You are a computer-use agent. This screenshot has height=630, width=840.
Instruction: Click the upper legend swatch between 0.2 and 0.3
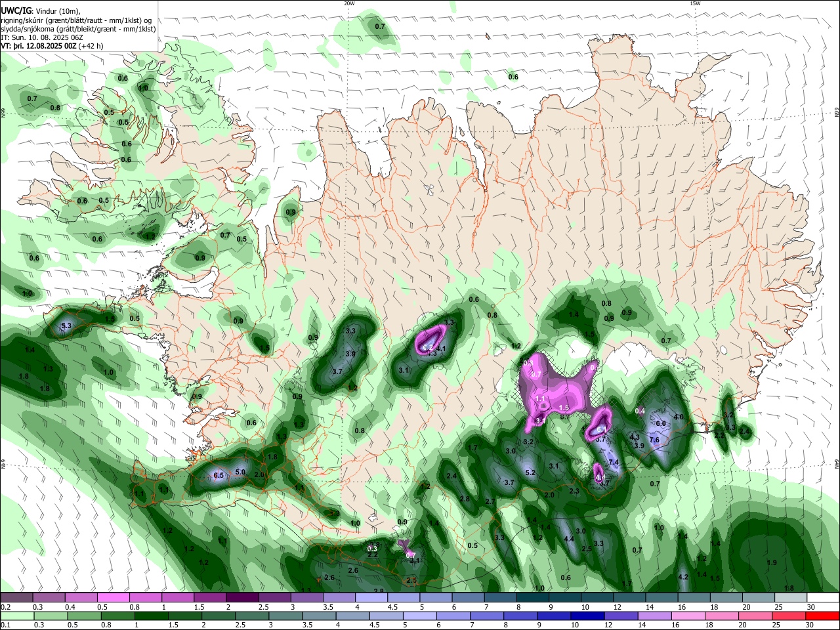tap(16, 598)
